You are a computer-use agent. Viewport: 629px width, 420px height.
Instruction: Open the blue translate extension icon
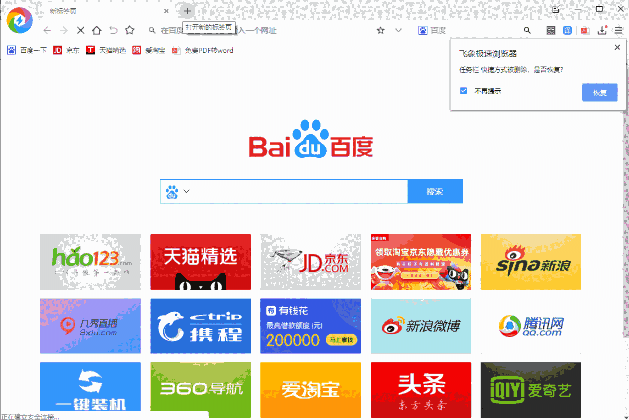click(567, 30)
